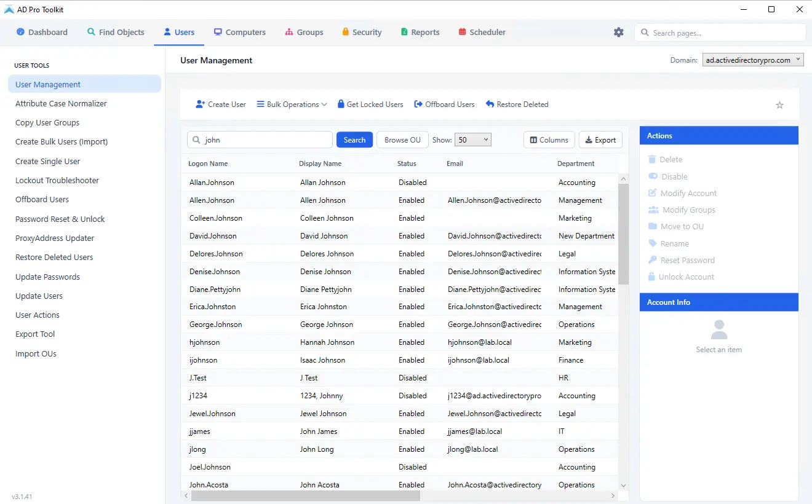Select the hjohnson logon name row

pos(400,342)
